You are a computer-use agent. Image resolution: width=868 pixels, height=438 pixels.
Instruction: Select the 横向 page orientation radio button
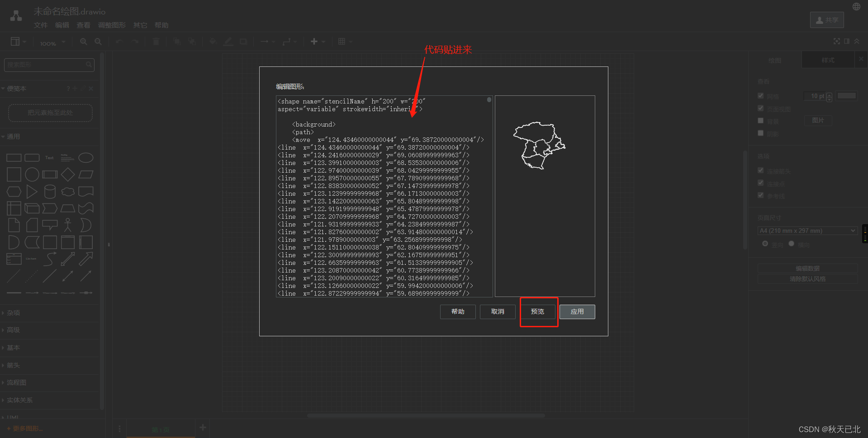point(792,244)
